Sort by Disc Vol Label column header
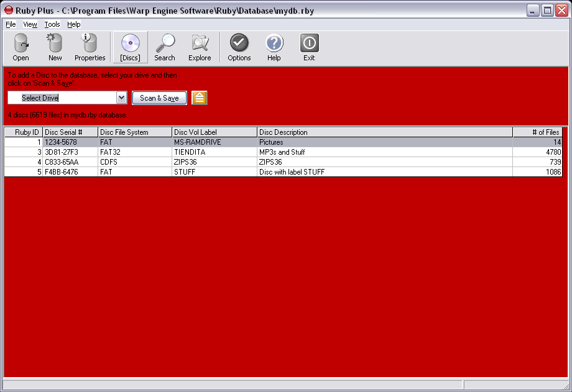The height and width of the screenshot is (392, 572). click(x=214, y=132)
